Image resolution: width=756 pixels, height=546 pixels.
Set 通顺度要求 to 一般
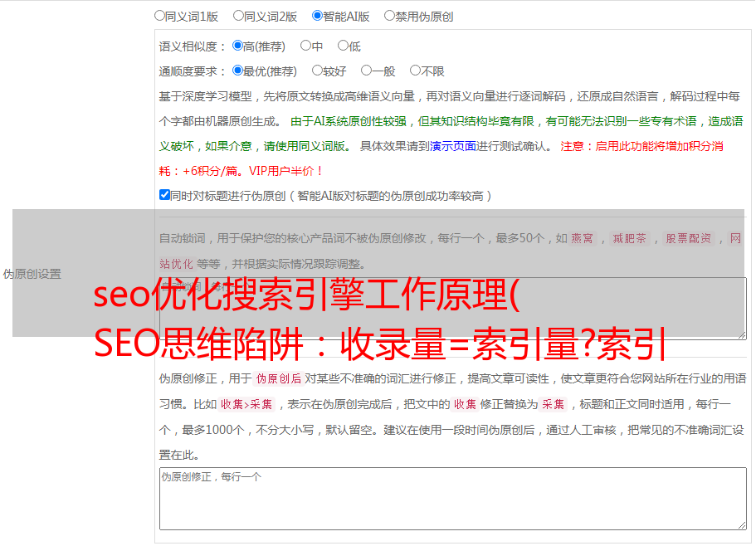367,71
